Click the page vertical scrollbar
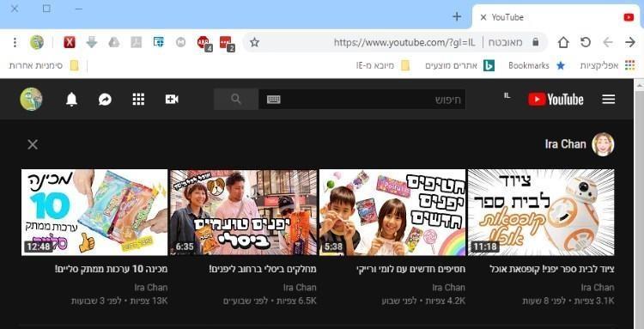Screen dimensions: 644x329 (x=639, y=204)
